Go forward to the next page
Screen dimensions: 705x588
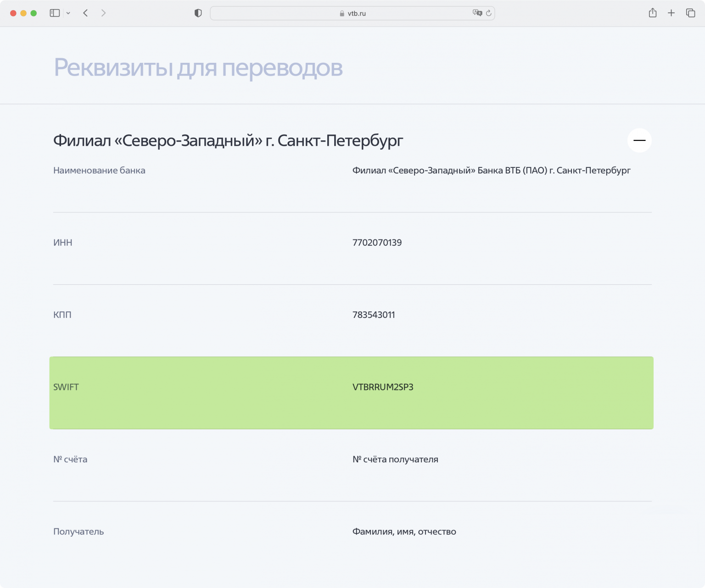103,13
